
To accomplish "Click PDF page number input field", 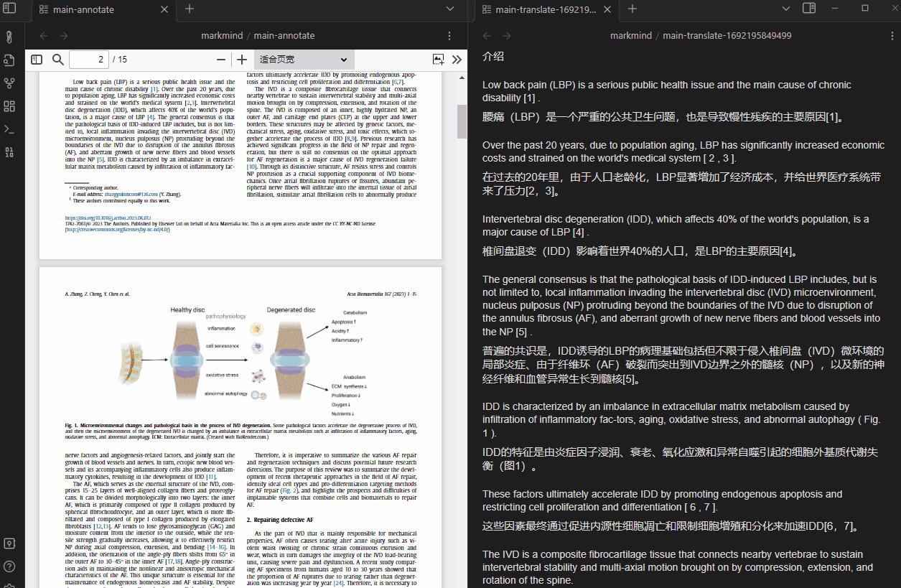I will (89, 60).
